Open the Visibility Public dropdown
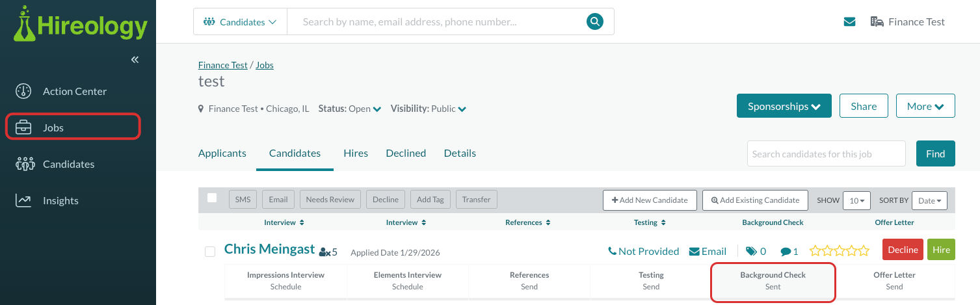The height and width of the screenshot is (305, 980). point(429,109)
